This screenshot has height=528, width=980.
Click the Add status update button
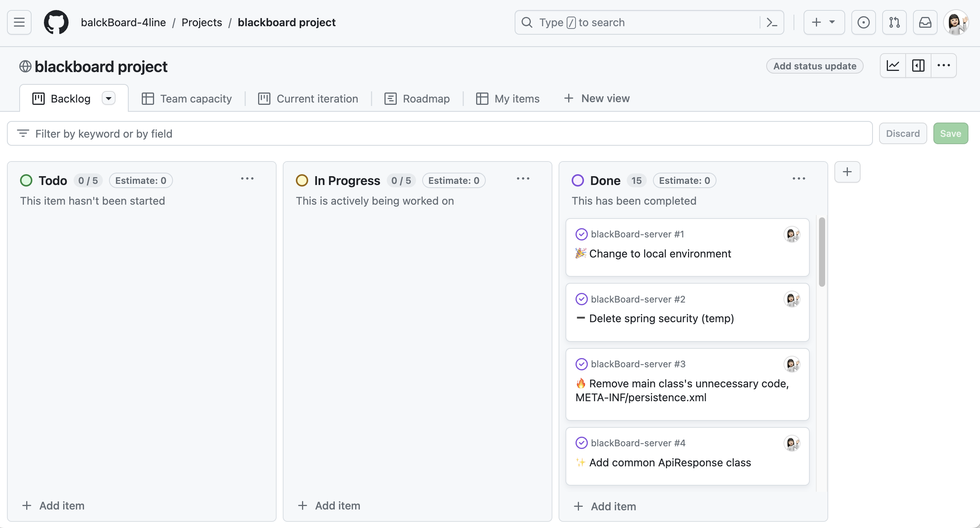click(x=815, y=66)
